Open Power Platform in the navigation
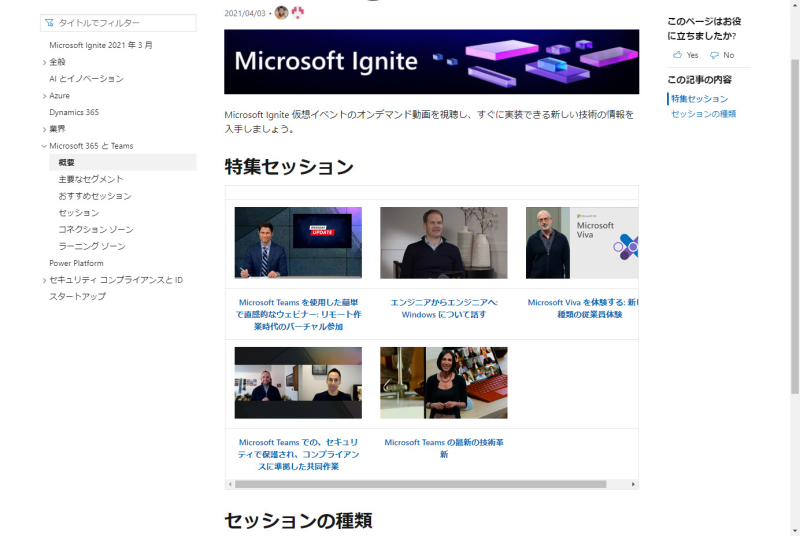 pos(76,263)
